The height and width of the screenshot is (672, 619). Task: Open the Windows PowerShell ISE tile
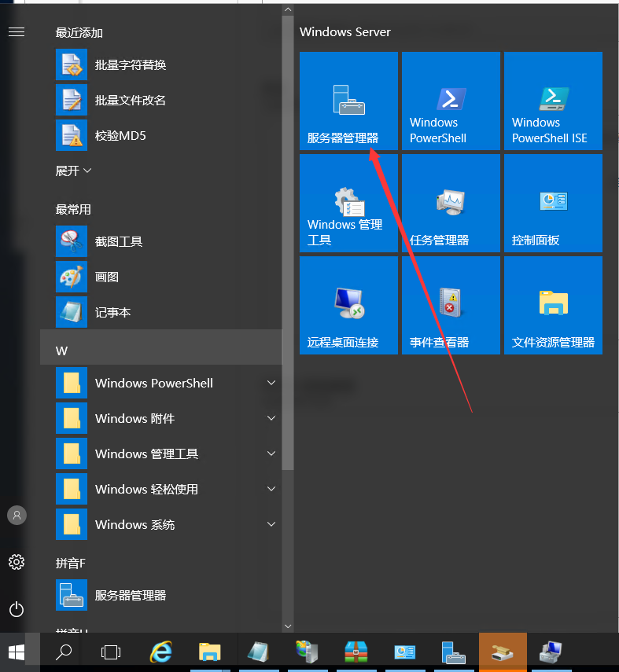click(553, 101)
